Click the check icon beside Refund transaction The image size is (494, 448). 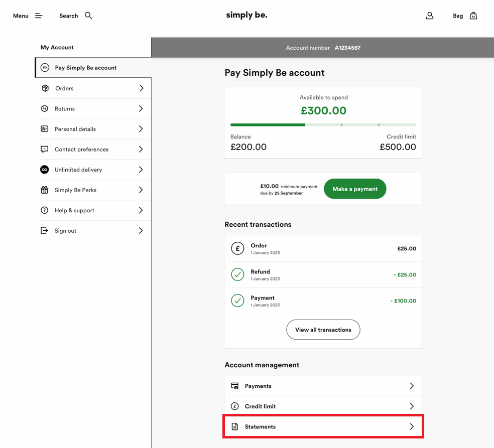(x=237, y=274)
